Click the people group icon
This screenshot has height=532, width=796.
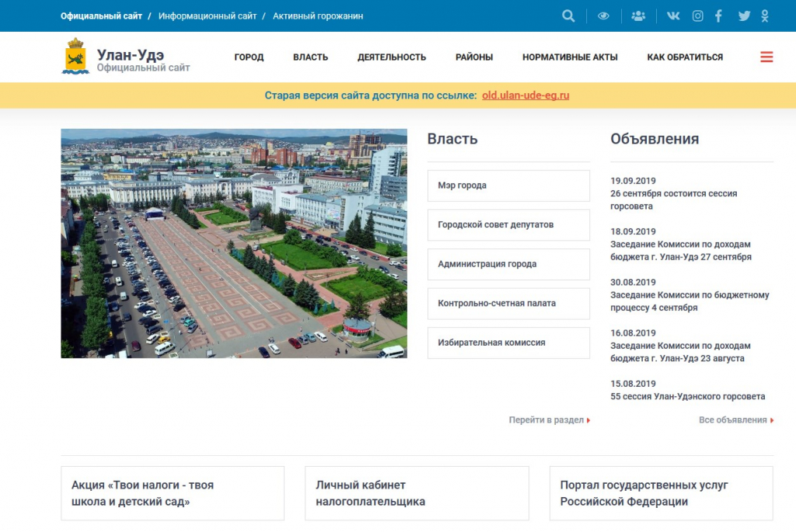coord(638,16)
